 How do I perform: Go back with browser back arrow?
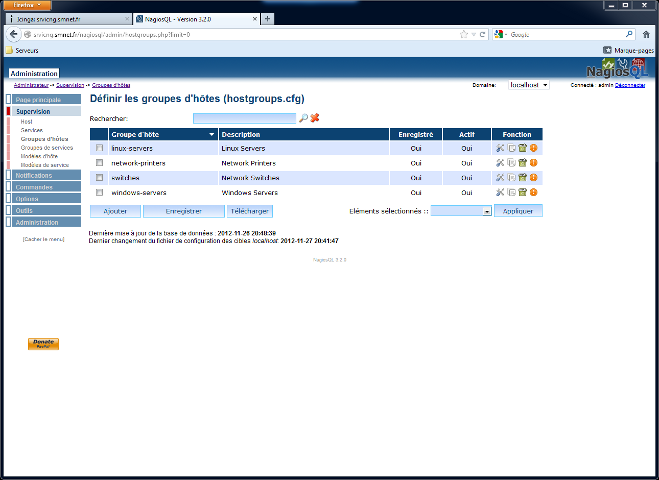[13, 34]
